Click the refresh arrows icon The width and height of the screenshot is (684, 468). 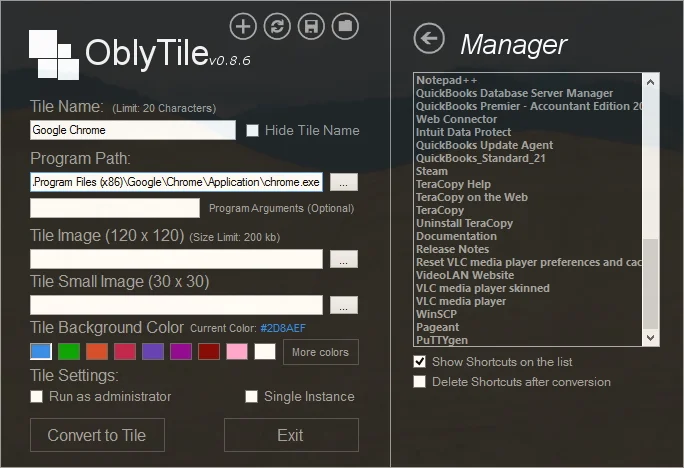(x=277, y=27)
